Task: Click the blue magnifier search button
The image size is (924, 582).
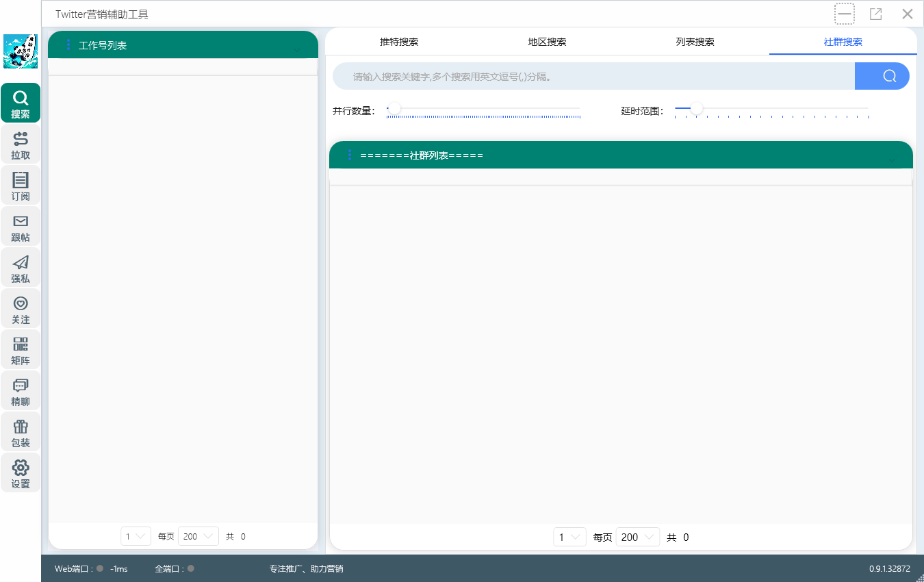Action: pyautogui.click(x=888, y=76)
